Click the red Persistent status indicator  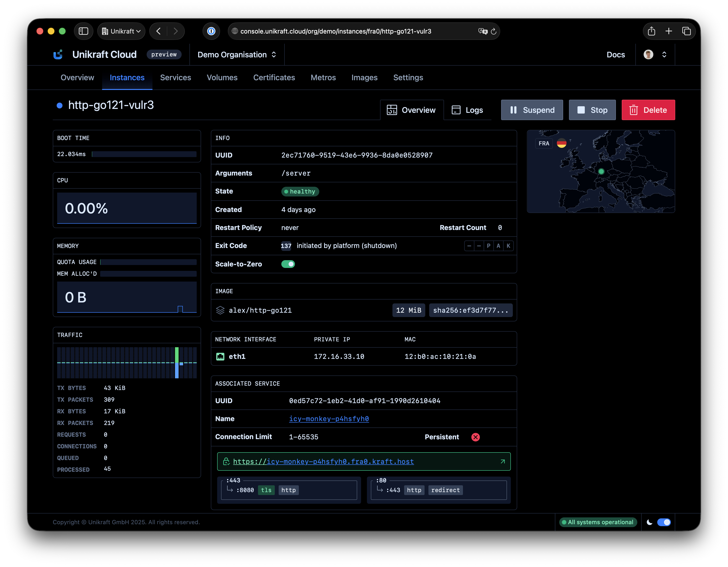(475, 437)
